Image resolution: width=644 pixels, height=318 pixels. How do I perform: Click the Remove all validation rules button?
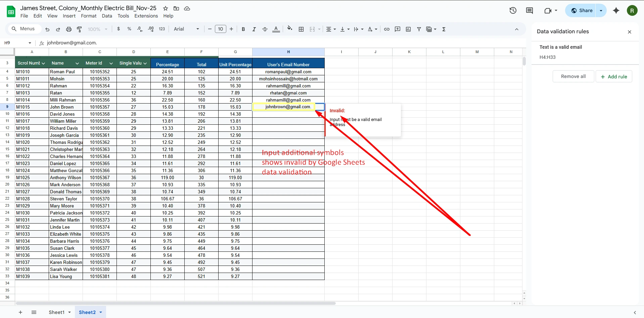(x=573, y=76)
